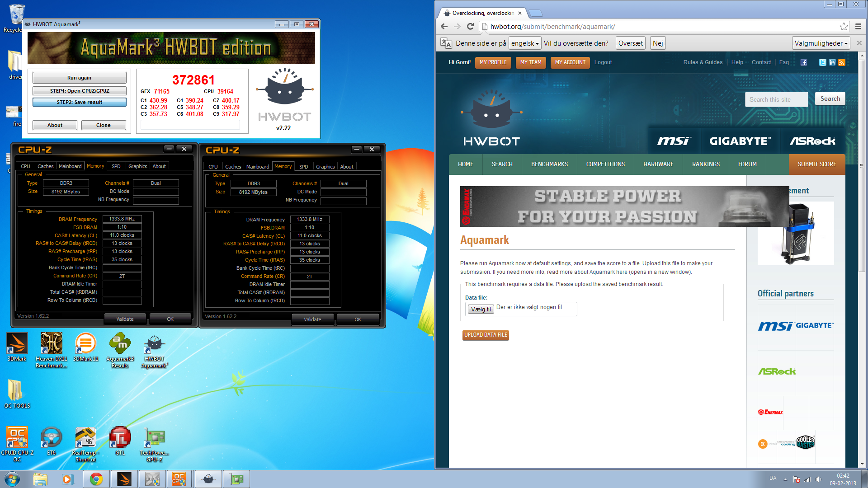Reload the hwbot page
Screen dimensions: 868x488
pos(470,26)
